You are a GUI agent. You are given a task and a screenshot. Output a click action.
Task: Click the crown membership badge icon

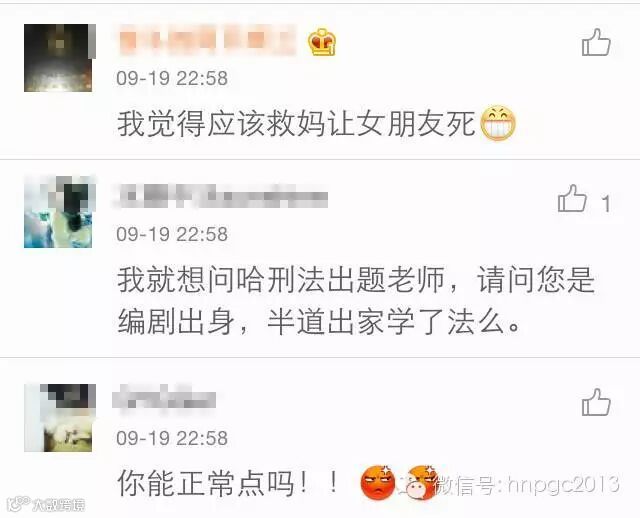pyautogui.click(x=322, y=42)
